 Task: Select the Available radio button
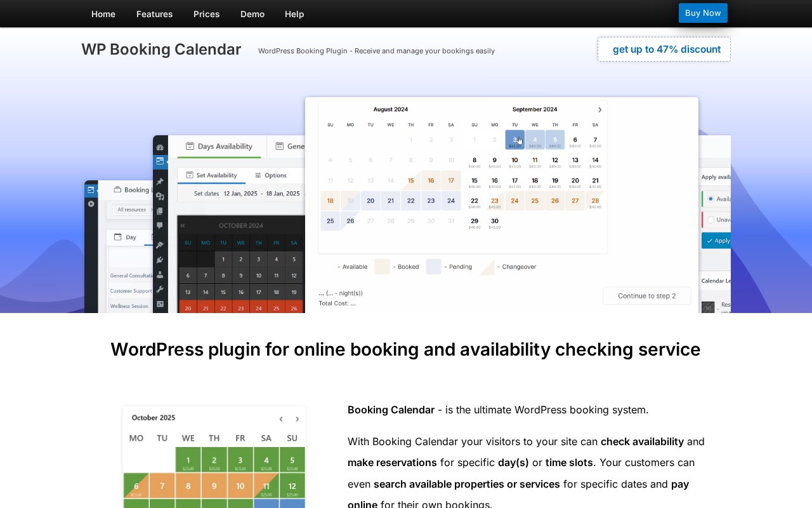[710, 199]
